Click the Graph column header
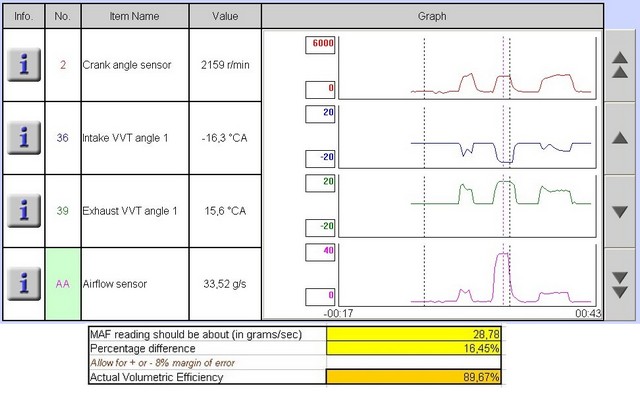 tap(432, 16)
